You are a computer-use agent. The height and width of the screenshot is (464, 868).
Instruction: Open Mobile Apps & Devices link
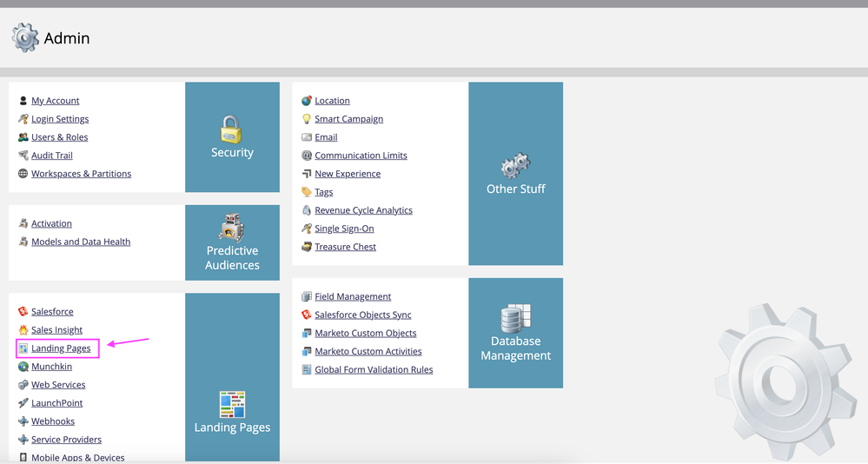pyautogui.click(x=78, y=457)
